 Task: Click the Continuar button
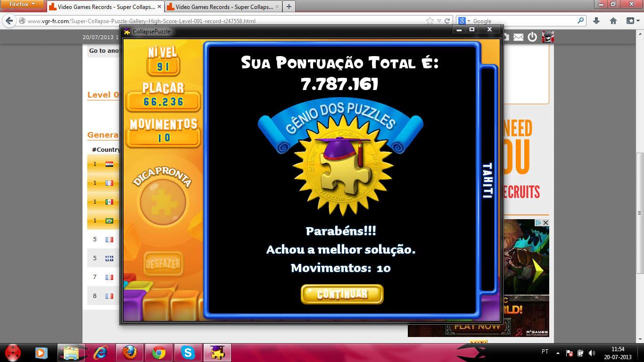click(342, 294)
